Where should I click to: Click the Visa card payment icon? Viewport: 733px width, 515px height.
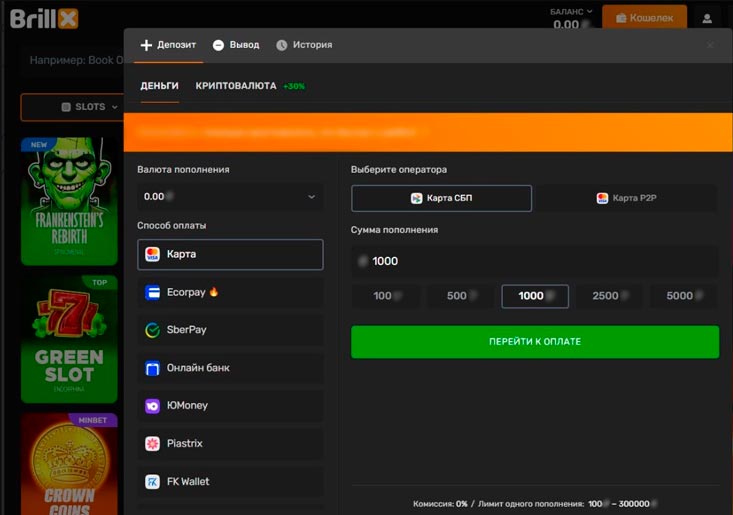[x=153, y=255]
